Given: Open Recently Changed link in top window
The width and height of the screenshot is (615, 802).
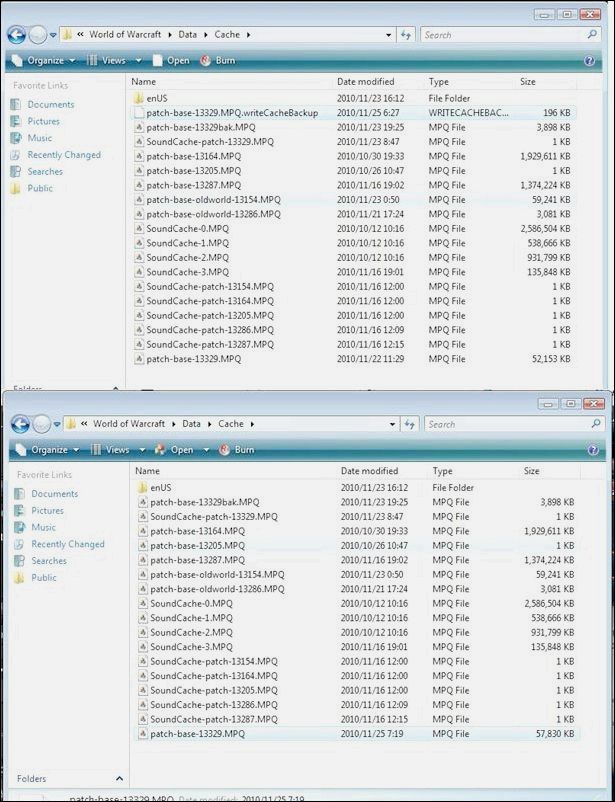Looking at the screenshot, I should click(64, 154).
